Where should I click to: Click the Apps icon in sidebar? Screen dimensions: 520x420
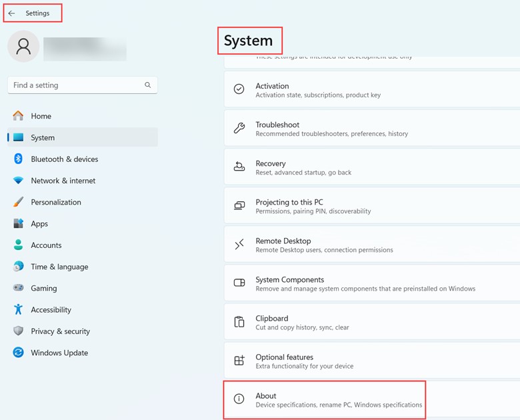[18, 223]
